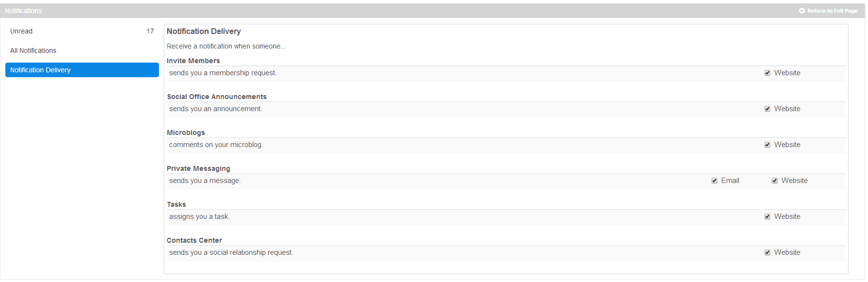Click the "sends you a message" row text
The height and width of the screenshot is (282, 868).
point(205,181)
